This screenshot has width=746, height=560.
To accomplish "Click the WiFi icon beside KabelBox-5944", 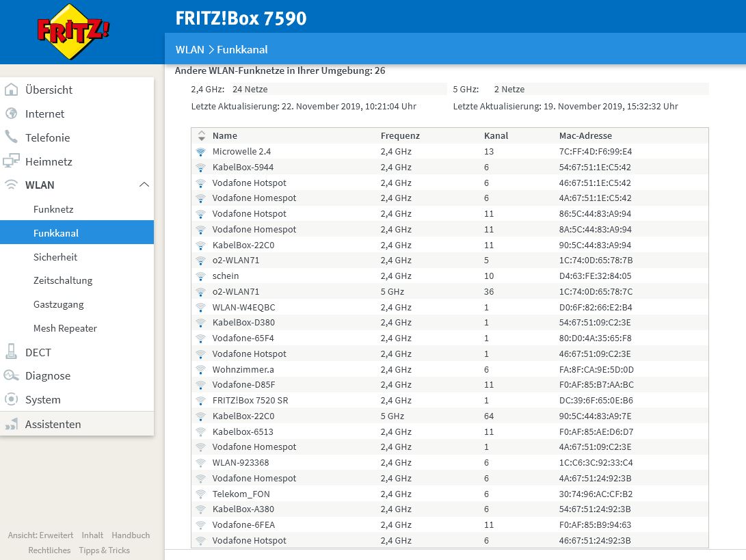I will 201,168.
